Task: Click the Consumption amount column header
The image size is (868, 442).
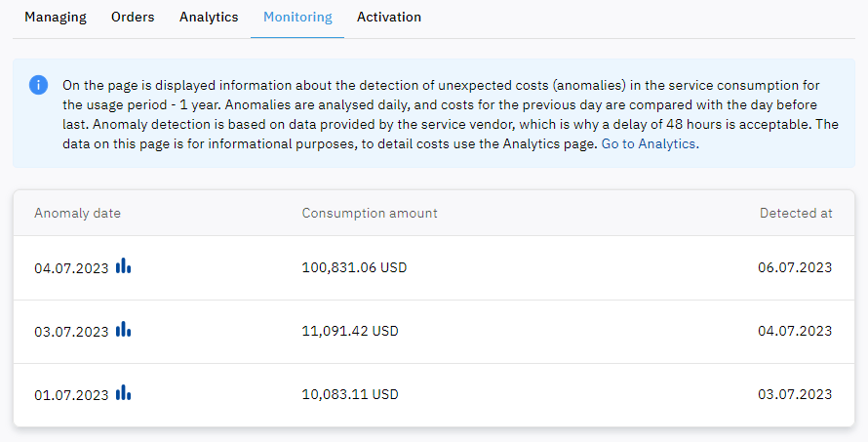Action: click(370, 214)
